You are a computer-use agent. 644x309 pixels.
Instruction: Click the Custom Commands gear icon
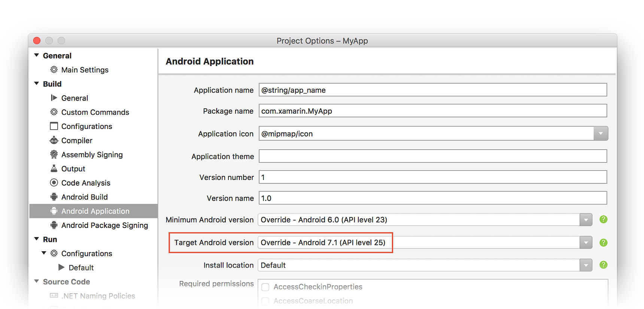tap(54, 112)
